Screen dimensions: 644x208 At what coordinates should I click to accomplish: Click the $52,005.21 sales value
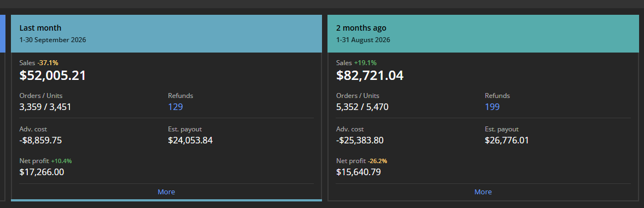[x=52, y=76]
